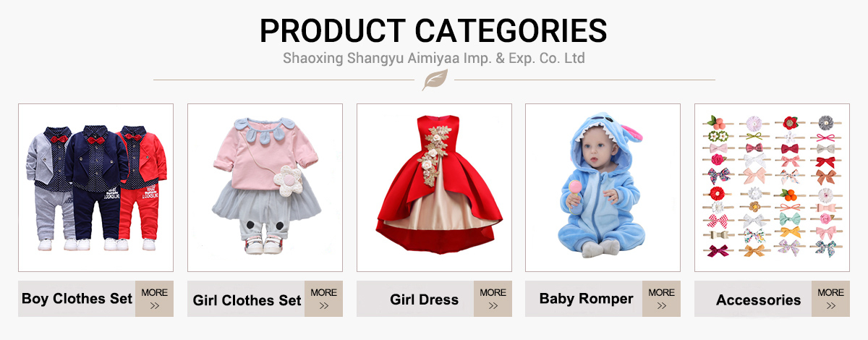Click MORE button beside Girl Dress

(x=493, y=299)
